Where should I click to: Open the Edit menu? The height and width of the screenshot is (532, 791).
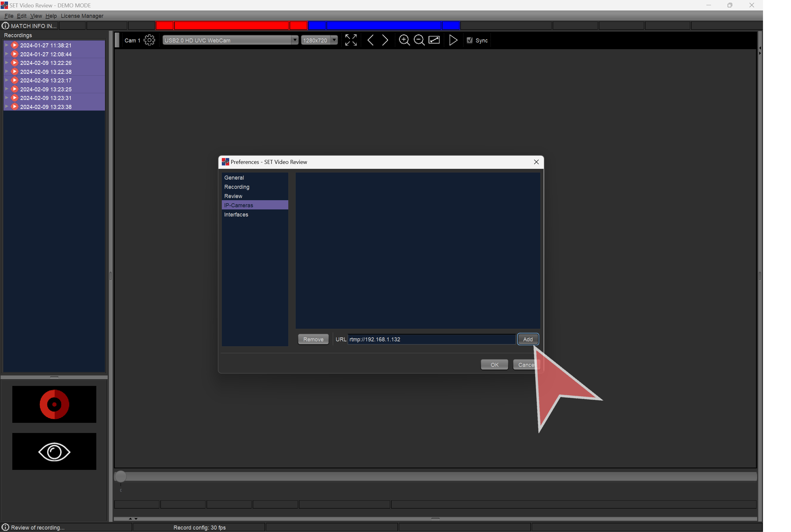[x=22, y=16]
